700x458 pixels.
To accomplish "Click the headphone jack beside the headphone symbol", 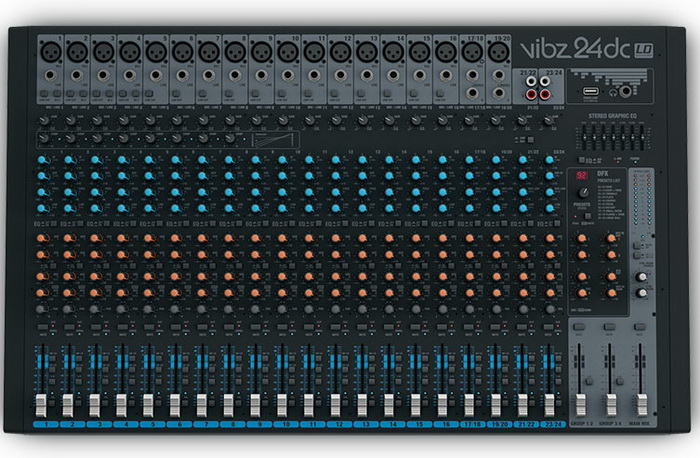I will (x=625, y=92).
